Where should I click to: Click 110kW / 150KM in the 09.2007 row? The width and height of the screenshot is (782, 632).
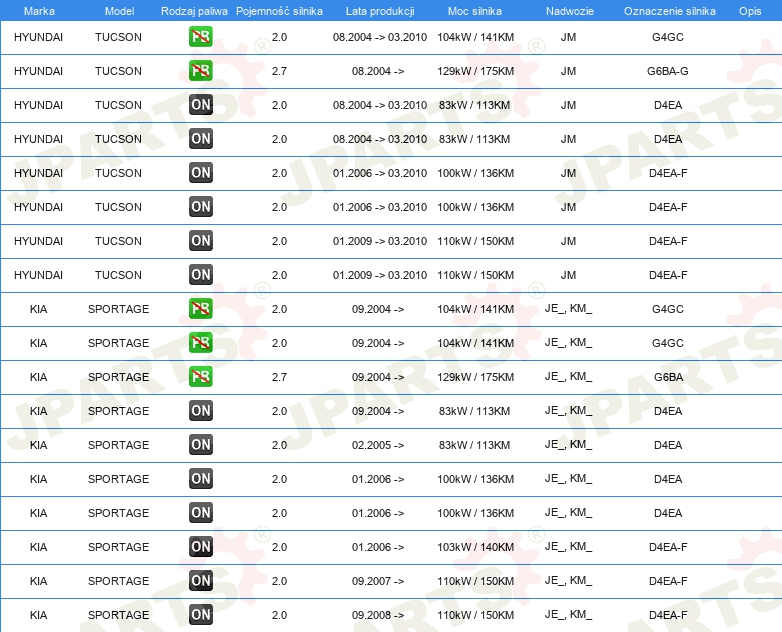coord(475,581)
